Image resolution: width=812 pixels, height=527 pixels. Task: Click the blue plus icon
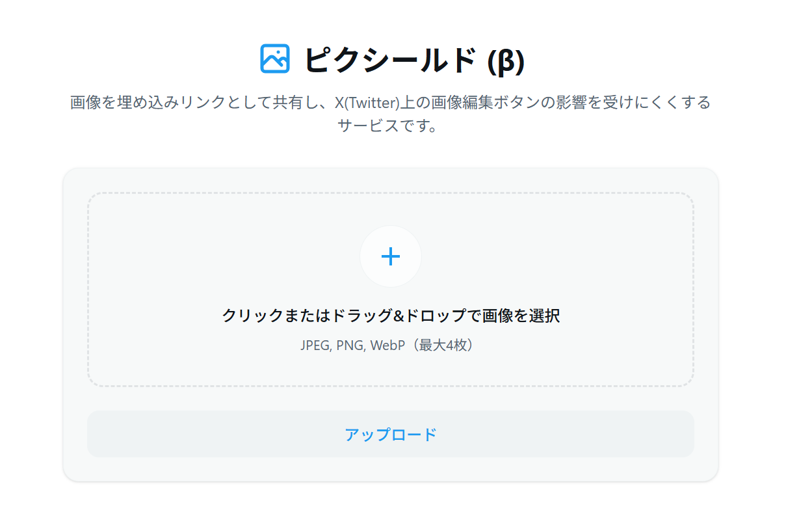(391, 257)
